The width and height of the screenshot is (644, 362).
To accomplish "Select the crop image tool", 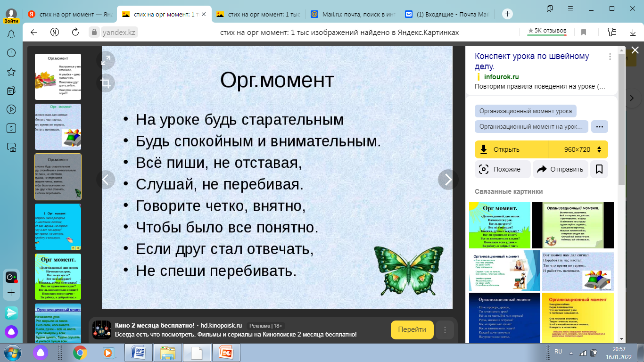I will 106,83.
